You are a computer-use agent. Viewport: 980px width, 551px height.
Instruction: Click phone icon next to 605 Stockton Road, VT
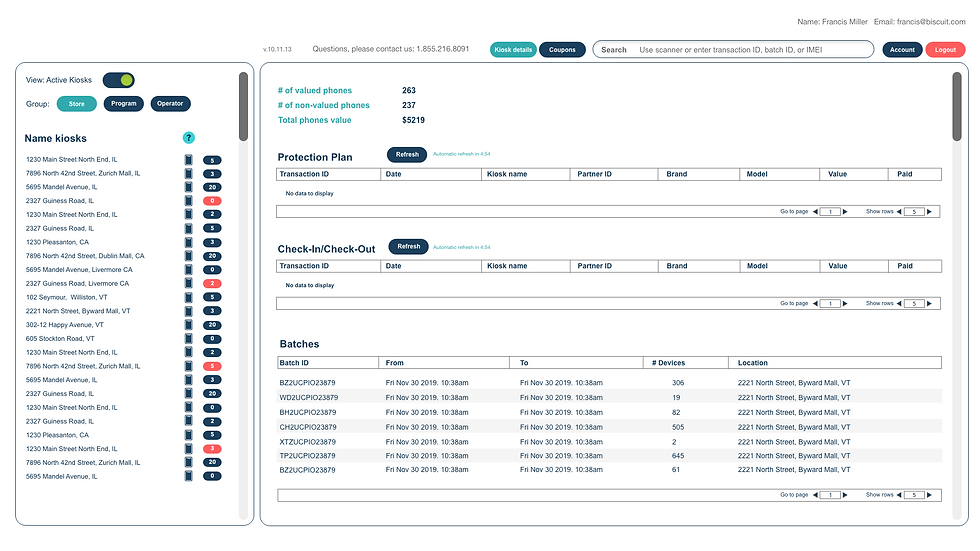tap(189, 339)
